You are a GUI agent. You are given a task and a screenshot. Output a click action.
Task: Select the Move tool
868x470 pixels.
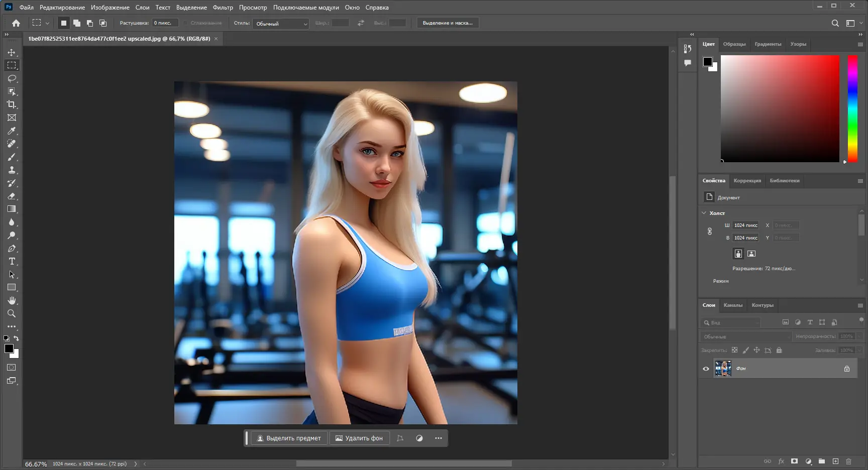(x=12, y=52)
